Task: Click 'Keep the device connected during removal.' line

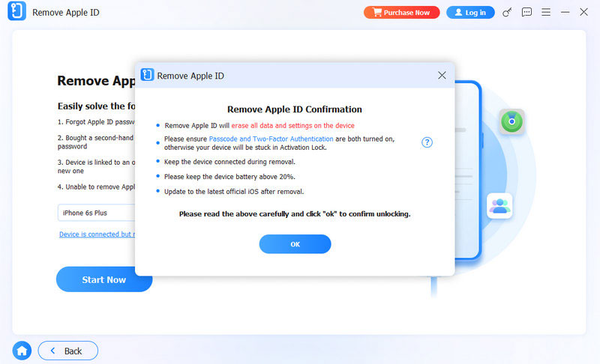Action: [x=229, y=162]
